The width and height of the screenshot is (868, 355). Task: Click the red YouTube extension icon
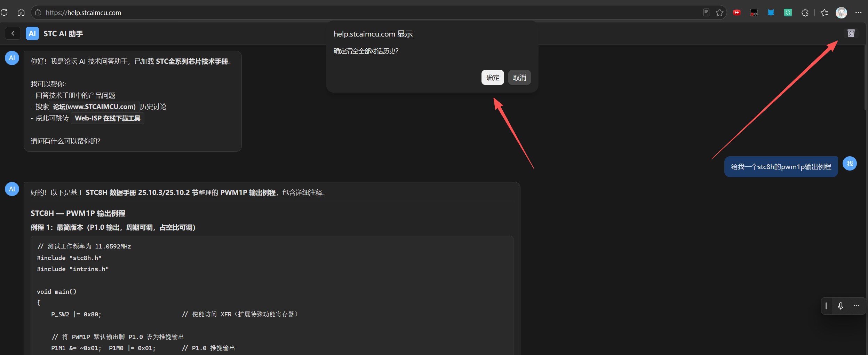coord(736,13)
